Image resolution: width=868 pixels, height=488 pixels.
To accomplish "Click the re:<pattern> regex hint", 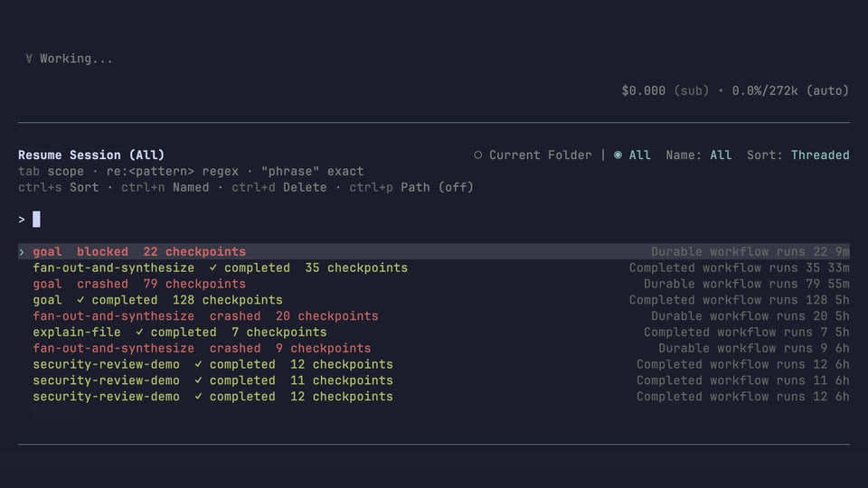I will click(172, 171).
